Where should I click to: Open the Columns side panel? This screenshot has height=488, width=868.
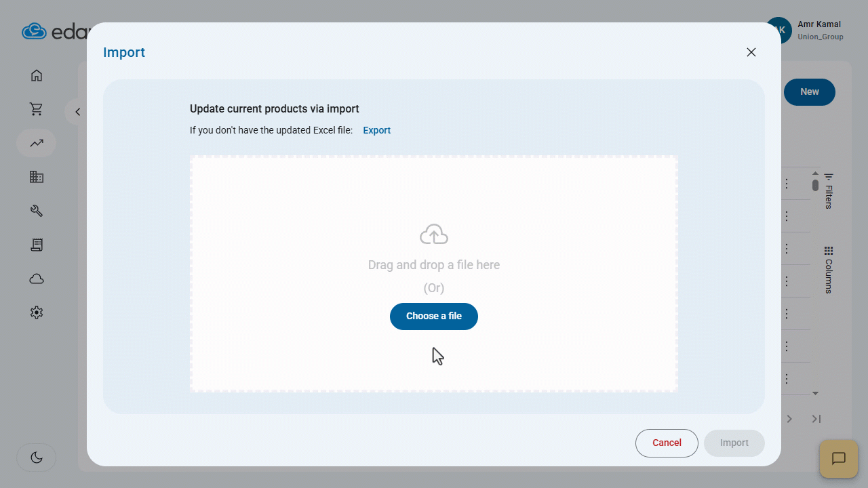coord(829,270)
